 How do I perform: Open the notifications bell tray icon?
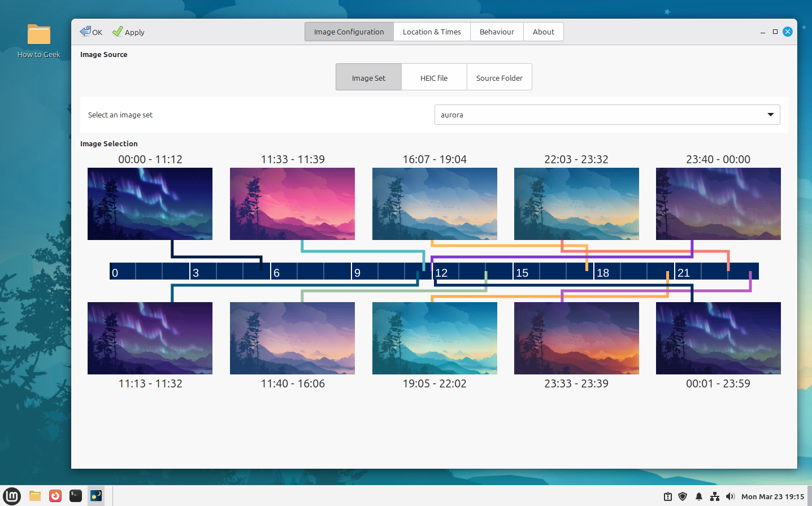699,496
